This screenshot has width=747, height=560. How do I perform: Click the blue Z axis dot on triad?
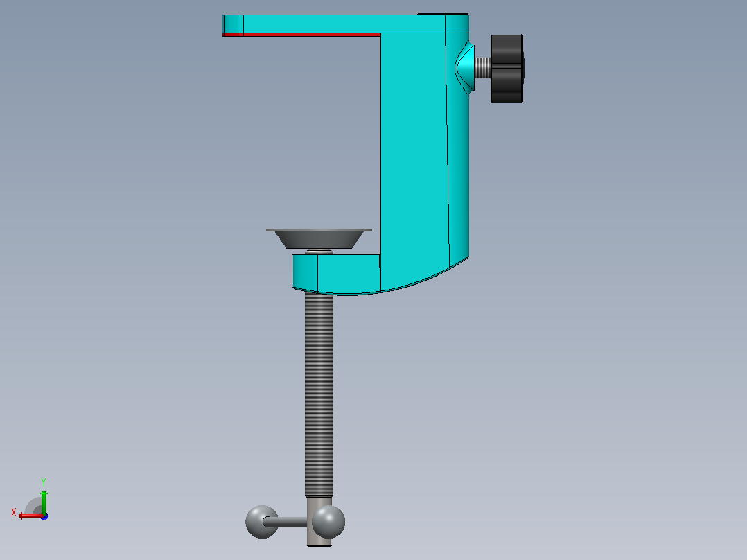coord(45,516)
